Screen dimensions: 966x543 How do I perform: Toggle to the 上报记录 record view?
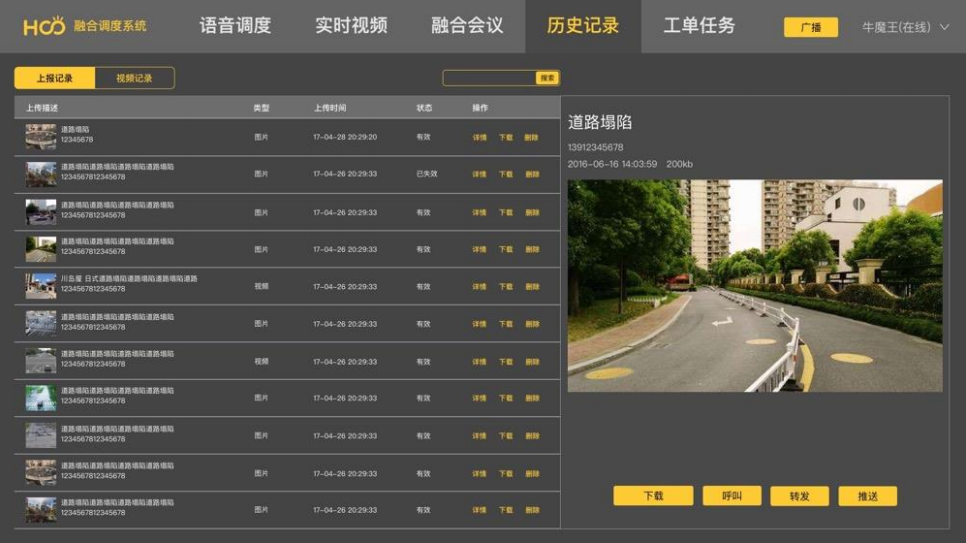54,78
